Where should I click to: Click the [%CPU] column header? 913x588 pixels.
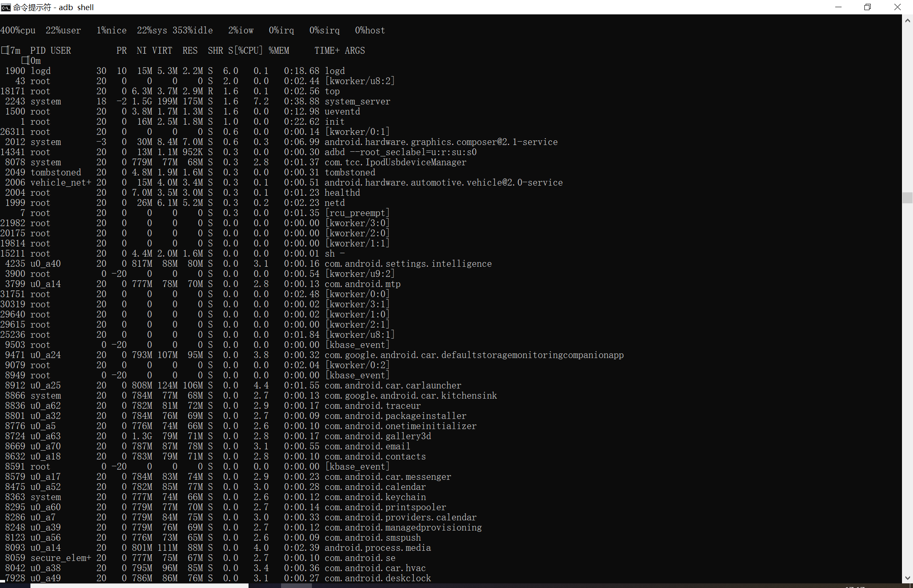(x=248, y=51)
